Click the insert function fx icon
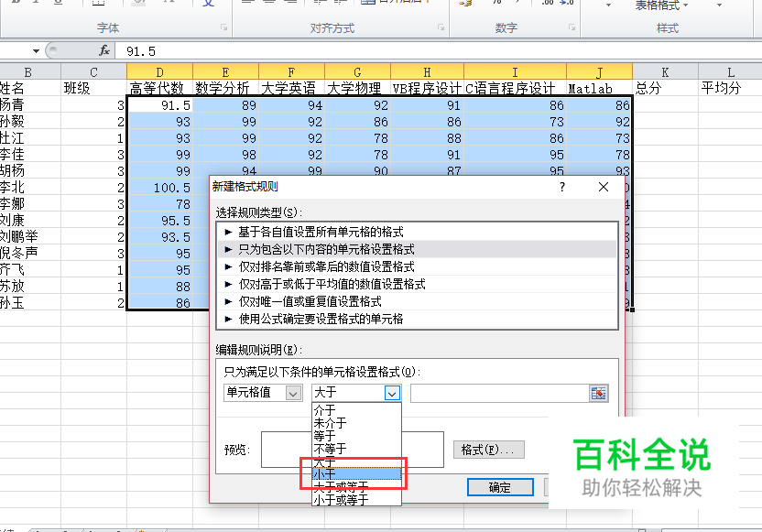This screenshot has width=762, height=532. coord(104,50)
